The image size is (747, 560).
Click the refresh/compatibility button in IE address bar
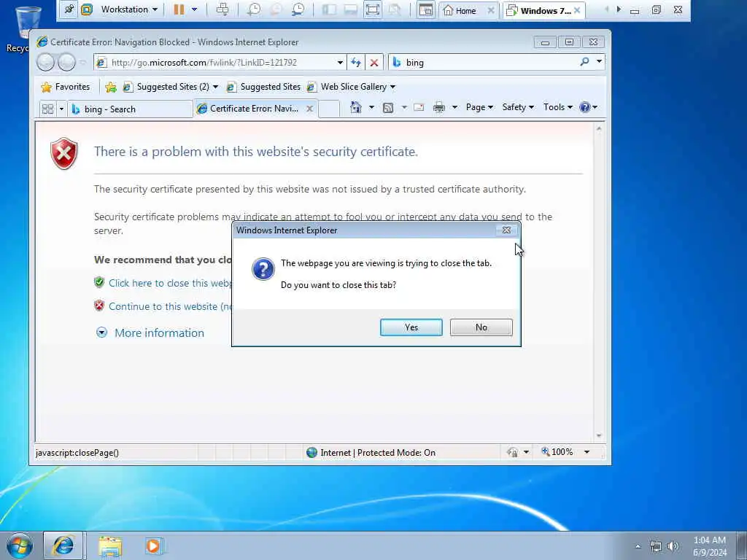pos(356,63)
